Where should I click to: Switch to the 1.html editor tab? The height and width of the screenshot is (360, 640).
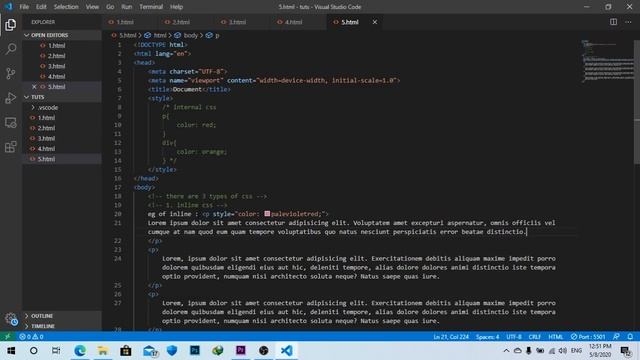[130, 22]
